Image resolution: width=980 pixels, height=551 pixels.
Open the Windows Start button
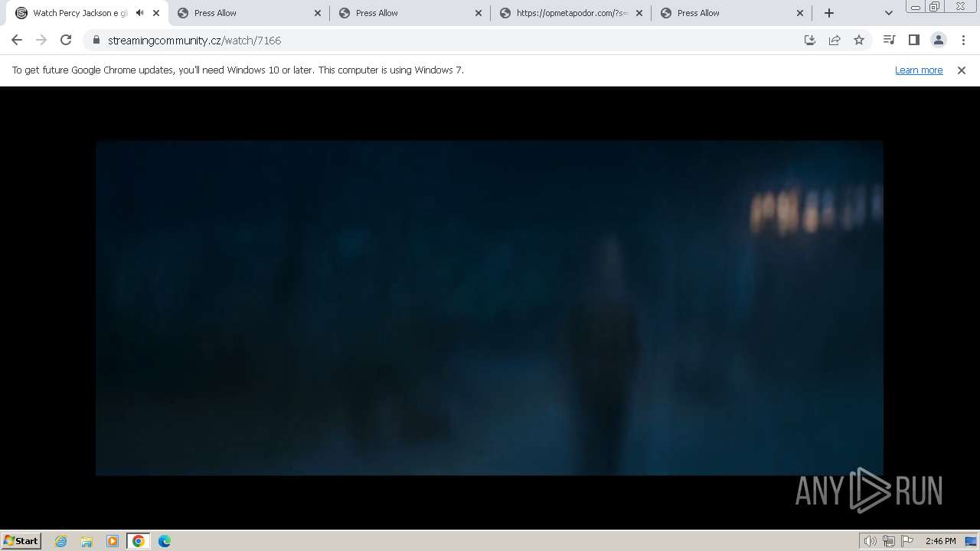(21, 540)
